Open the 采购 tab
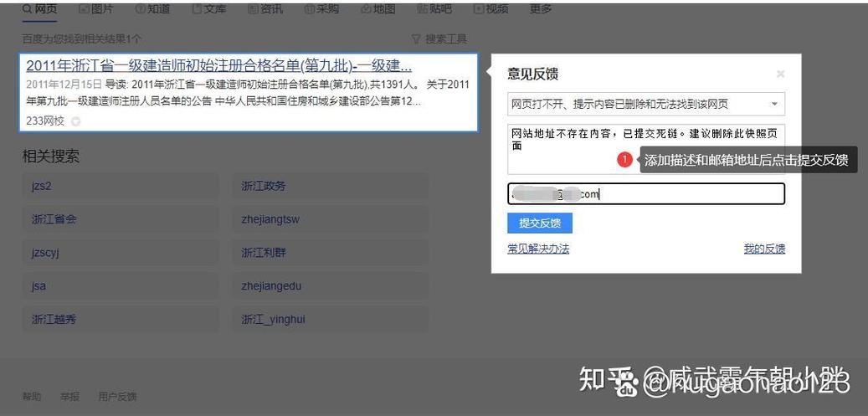This screenshot has height=416, width=868. click(321, 9)
